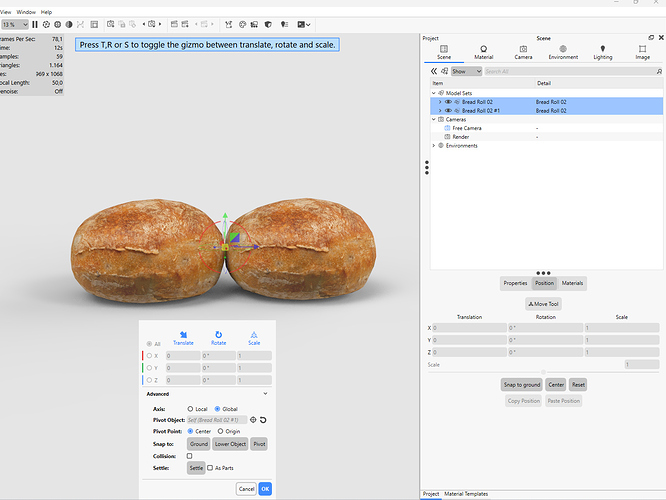
Task: Open the Properties sub-tab
Action: pos(515,283)
